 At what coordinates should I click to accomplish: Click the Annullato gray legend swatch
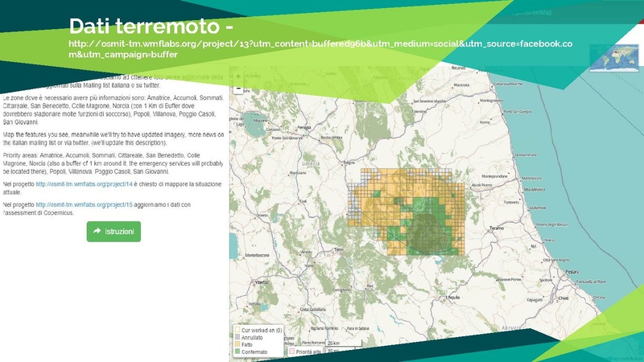237,336
